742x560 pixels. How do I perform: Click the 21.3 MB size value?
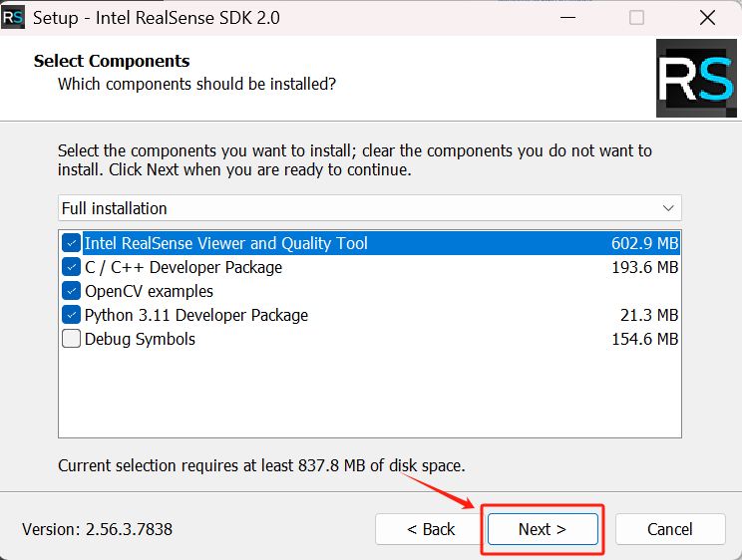click(x=649, y=315)
